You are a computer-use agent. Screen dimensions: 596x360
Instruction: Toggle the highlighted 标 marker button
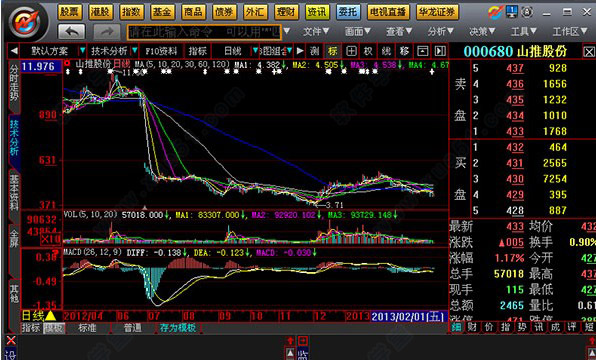click(x=333, y=51)
